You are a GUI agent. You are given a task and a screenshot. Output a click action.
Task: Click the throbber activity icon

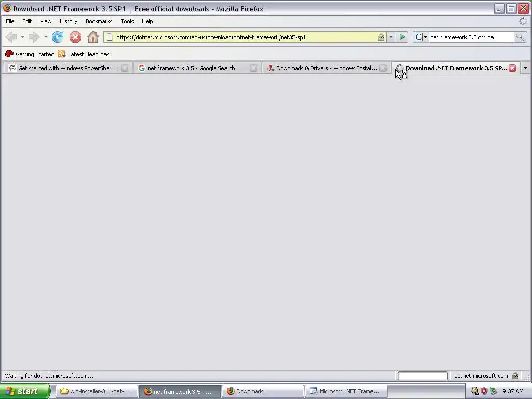click(x=523, y=21)
